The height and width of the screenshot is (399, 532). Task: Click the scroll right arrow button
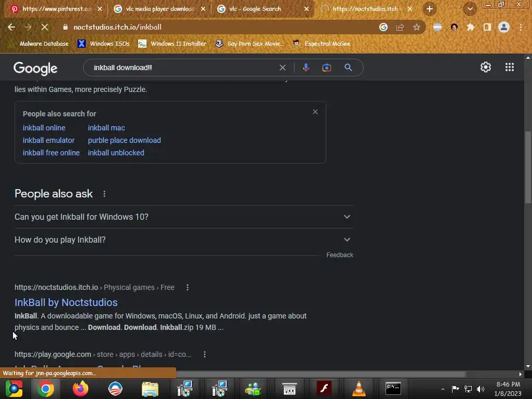[x=521, y=374]
